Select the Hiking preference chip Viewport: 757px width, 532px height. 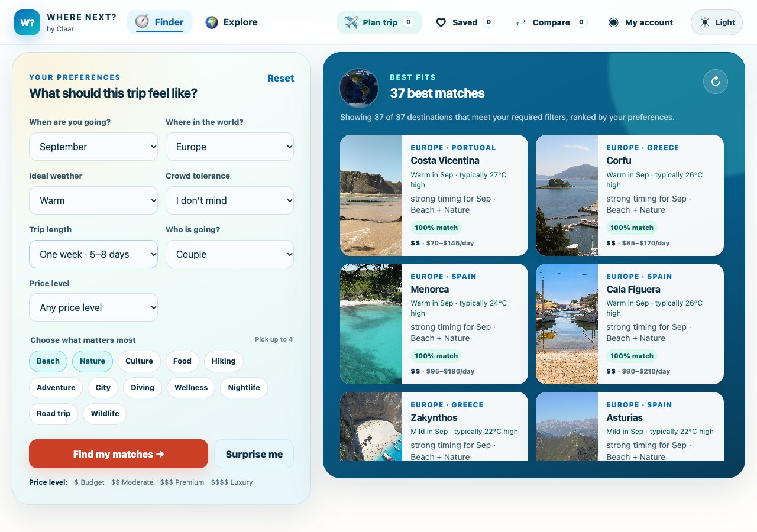pos(224,361)
